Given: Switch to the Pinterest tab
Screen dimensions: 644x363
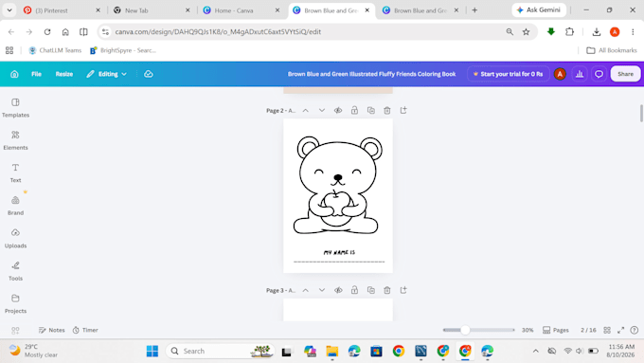Looking at the screenshot, I should point(62,10).
